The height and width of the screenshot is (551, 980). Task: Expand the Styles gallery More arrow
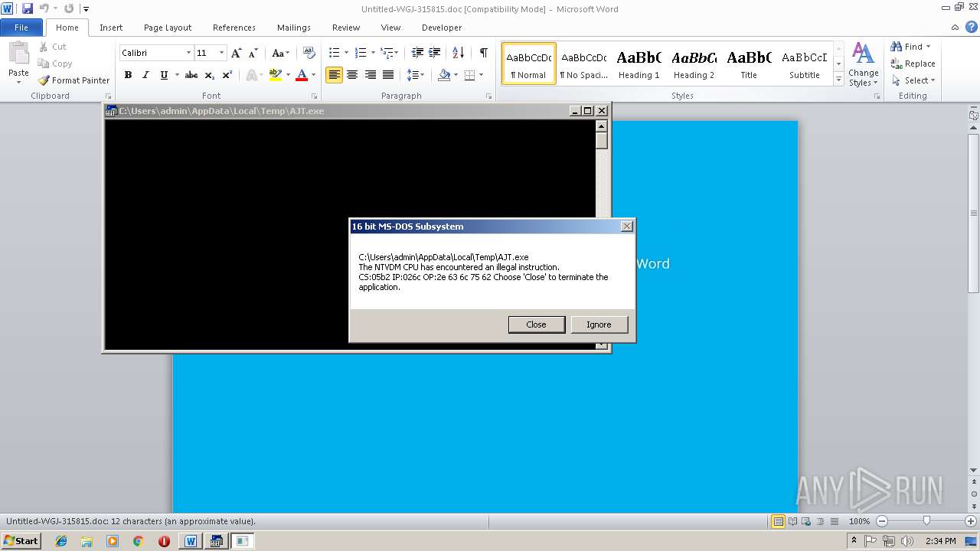838,80
